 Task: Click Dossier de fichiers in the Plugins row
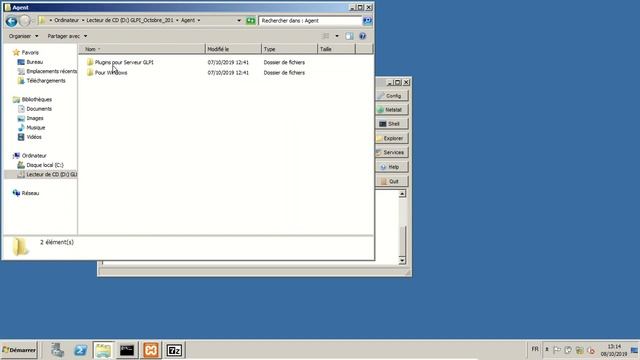tap(284, 62)
